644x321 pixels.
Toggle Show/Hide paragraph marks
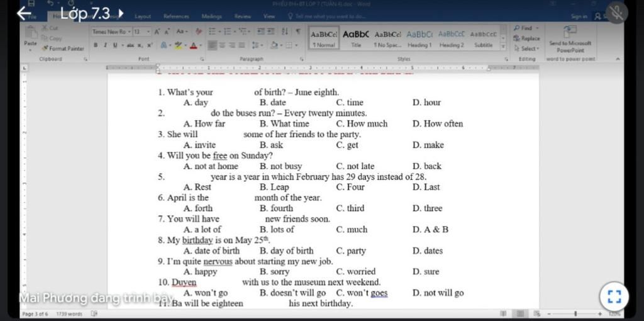tap(299, 31)
